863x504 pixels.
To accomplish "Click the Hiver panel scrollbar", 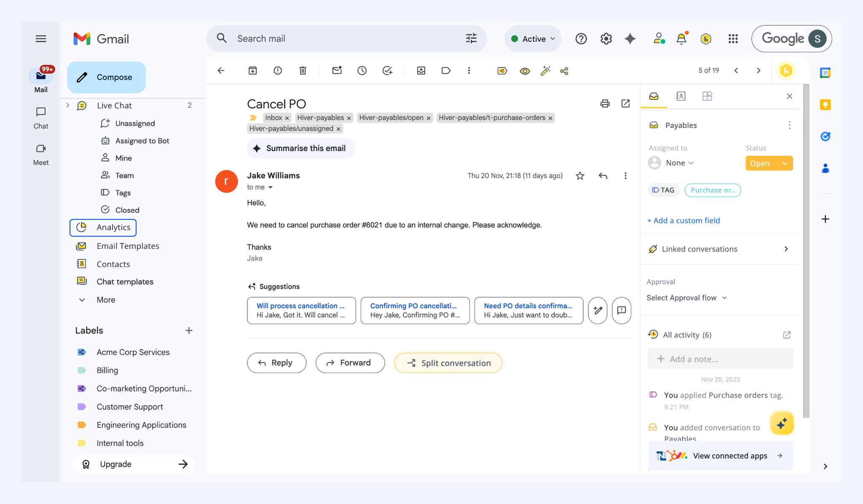I will pos(806,251).
